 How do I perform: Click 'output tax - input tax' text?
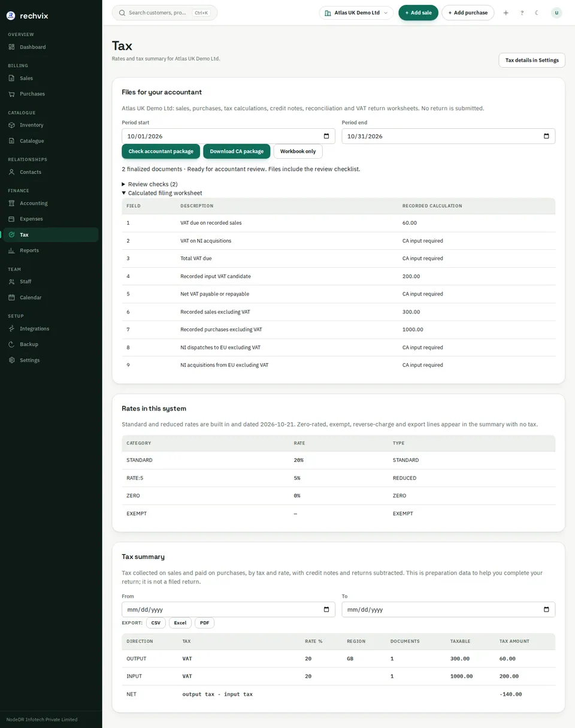[217, 694]
